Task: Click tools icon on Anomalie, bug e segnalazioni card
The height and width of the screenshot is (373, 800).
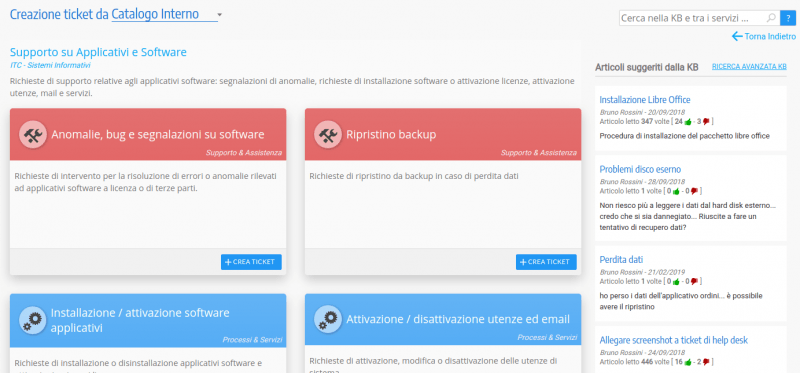Action: [x=33, y=135]
